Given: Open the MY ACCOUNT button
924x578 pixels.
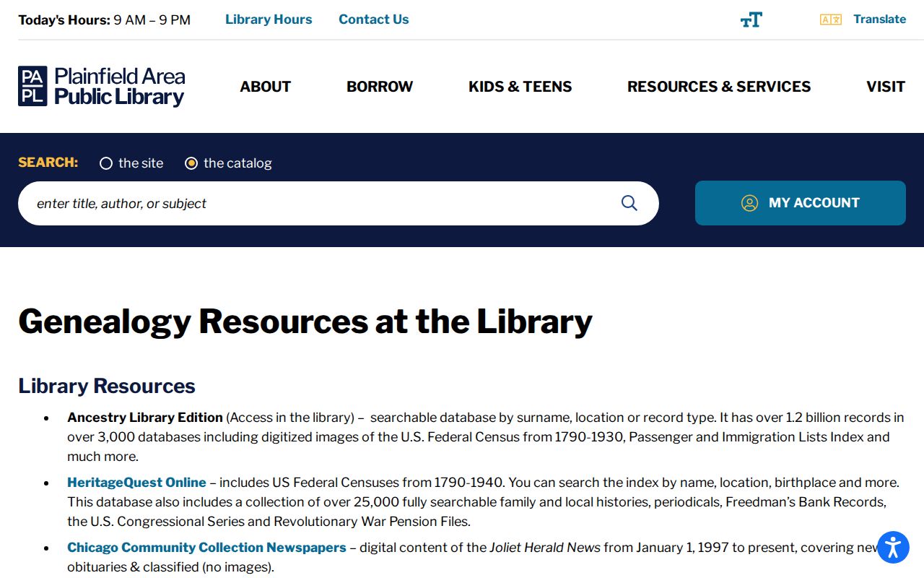Looking at the screenshot, I should (x=801, y=203).
